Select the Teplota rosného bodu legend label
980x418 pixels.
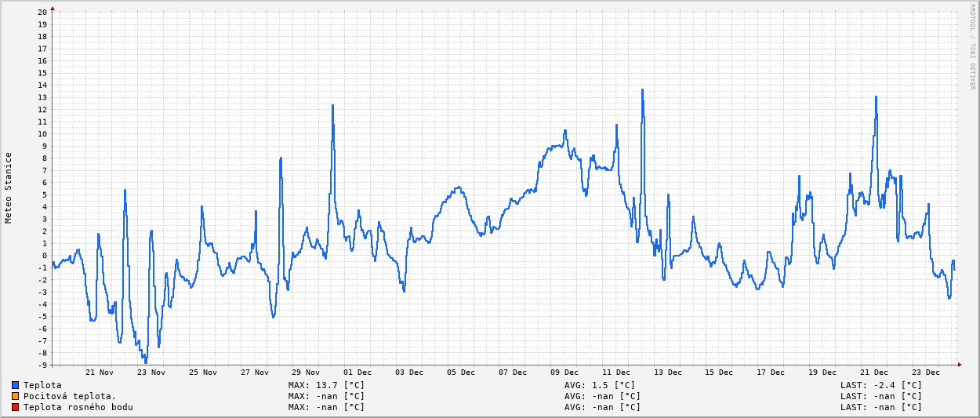pyautogui.click(x=78, y=407)
